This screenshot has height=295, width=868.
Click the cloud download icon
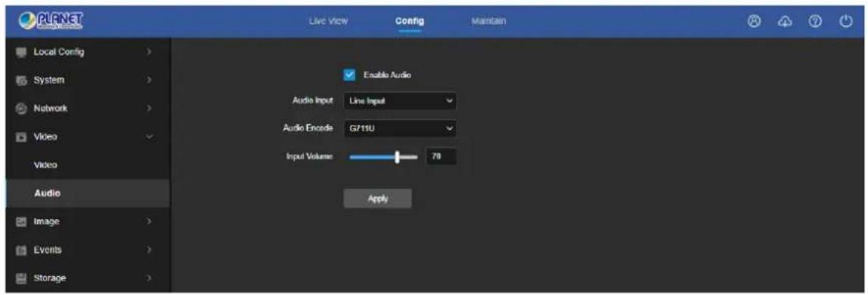[785, 21]
